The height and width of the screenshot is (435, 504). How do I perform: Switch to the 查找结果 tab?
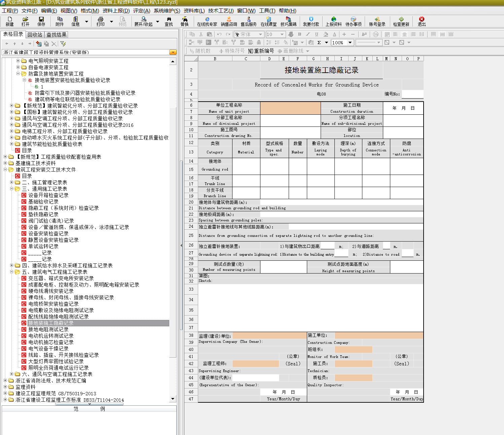(x=57, y=35)
